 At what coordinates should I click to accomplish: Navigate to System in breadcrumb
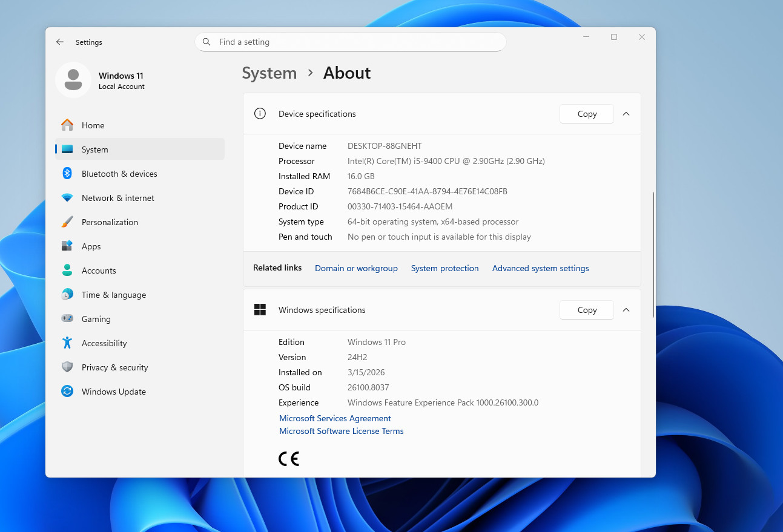click(269, 73)
